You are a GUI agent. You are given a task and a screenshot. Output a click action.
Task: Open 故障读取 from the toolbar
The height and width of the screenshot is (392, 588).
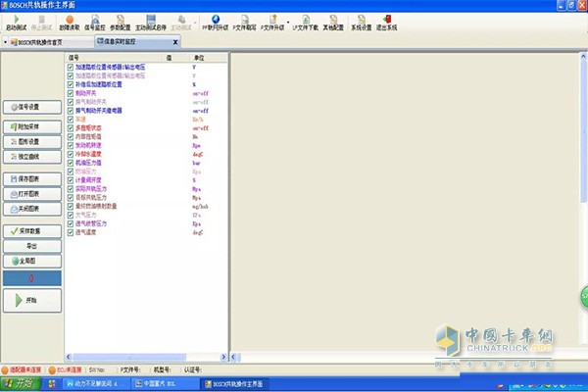pyautogui.click(x=70, y=23)
